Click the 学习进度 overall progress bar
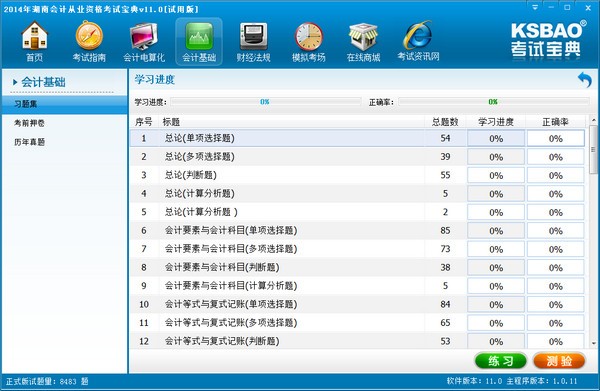 266,102
